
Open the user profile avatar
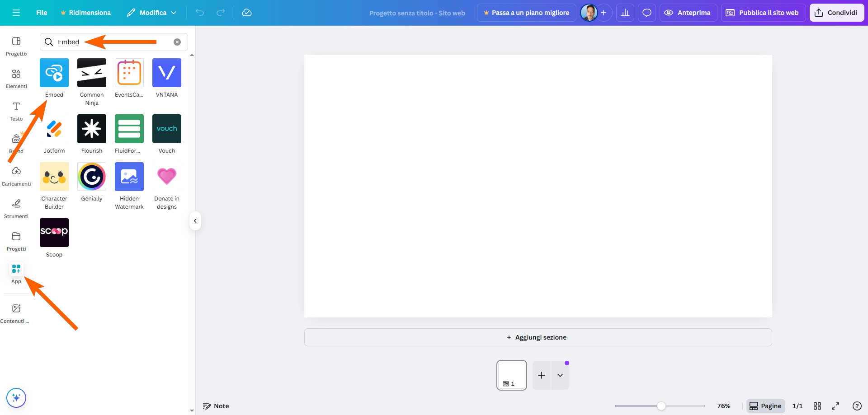pos(589,13)
